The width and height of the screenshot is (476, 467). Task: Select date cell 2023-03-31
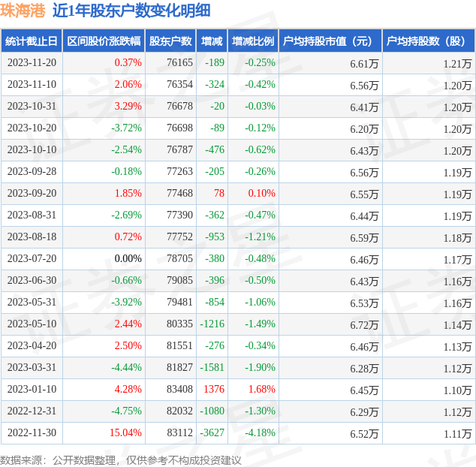click(x=32, y=367)
